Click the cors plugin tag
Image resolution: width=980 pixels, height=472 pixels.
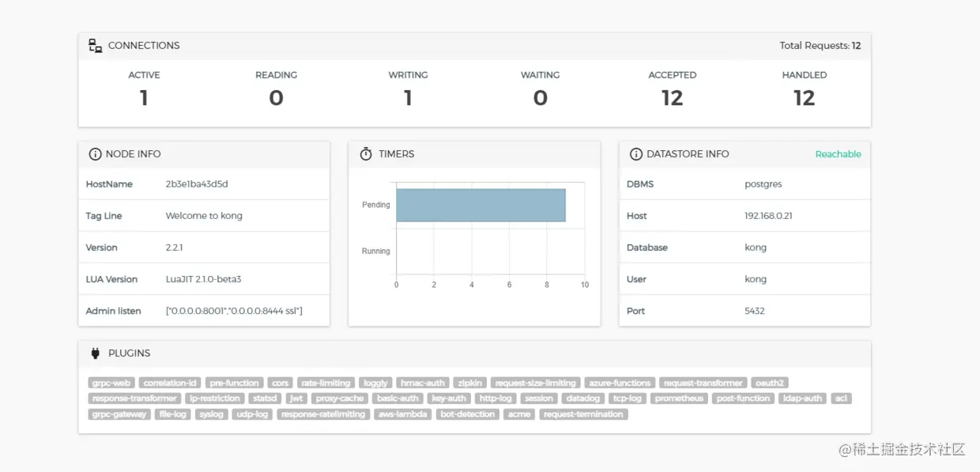pos(280,383)
